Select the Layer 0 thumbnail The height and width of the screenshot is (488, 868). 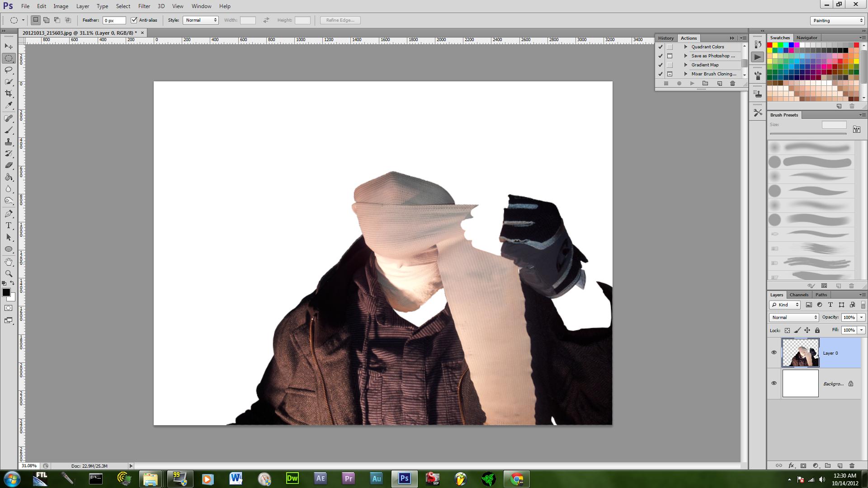coord(800,353)
